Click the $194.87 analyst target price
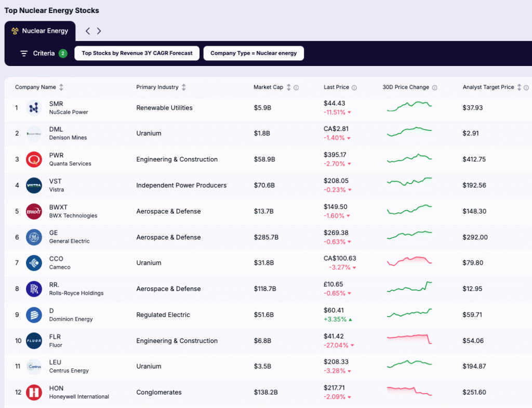 [474, 366]
